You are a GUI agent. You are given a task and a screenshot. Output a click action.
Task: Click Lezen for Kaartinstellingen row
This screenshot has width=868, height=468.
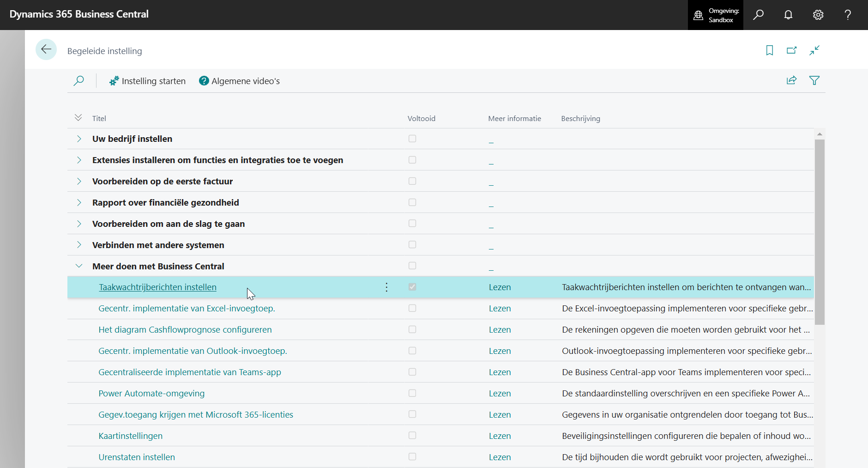[500, 436]
